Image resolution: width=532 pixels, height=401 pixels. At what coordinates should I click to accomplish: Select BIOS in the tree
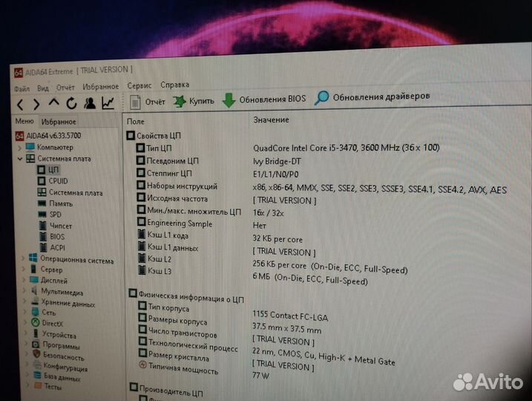(52, 237)
